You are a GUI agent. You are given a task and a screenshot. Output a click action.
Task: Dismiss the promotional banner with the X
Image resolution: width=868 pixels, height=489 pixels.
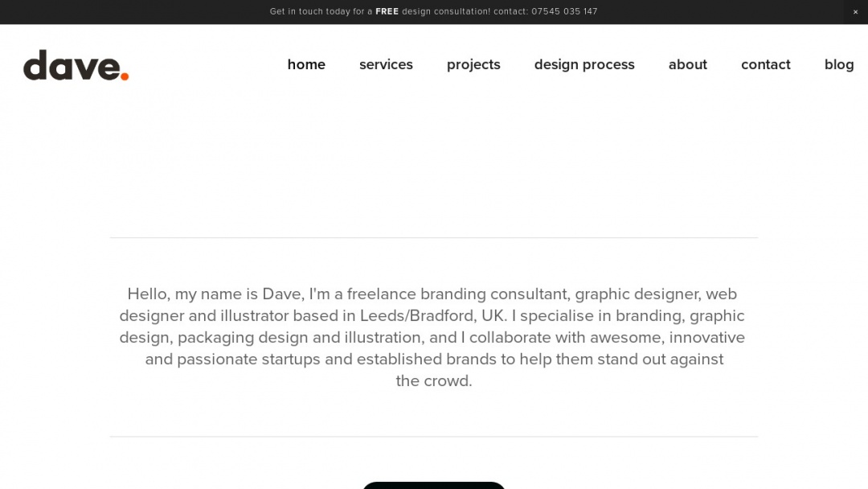[855, 11]
